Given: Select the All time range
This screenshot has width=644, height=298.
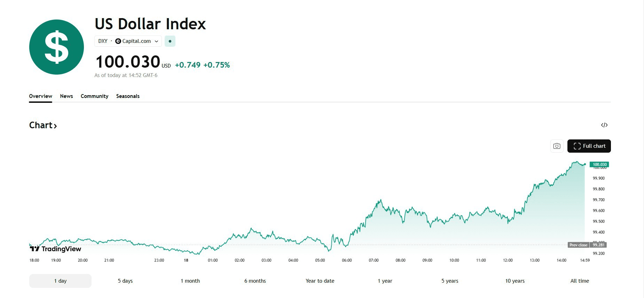Looking at the screenshot, I should coord(580,281).
